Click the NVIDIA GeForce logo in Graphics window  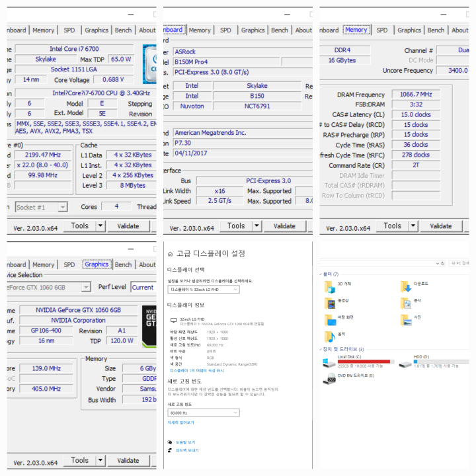pyautogui.click(x=149, y=327)
